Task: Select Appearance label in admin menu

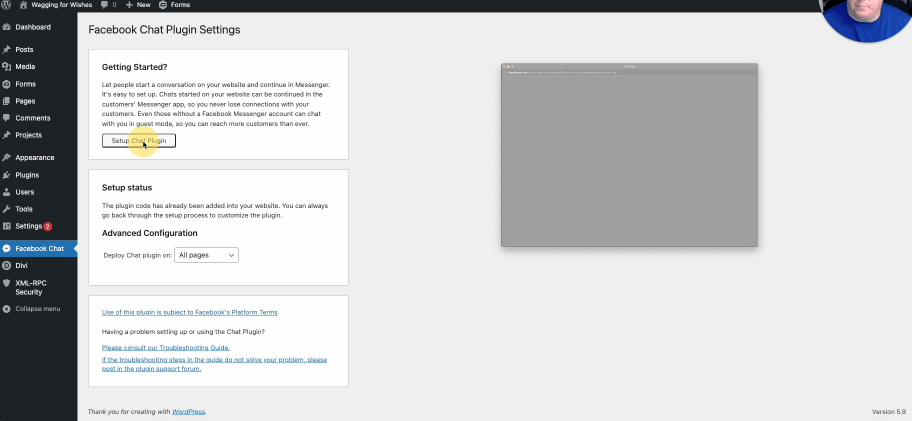Action: 35,158
